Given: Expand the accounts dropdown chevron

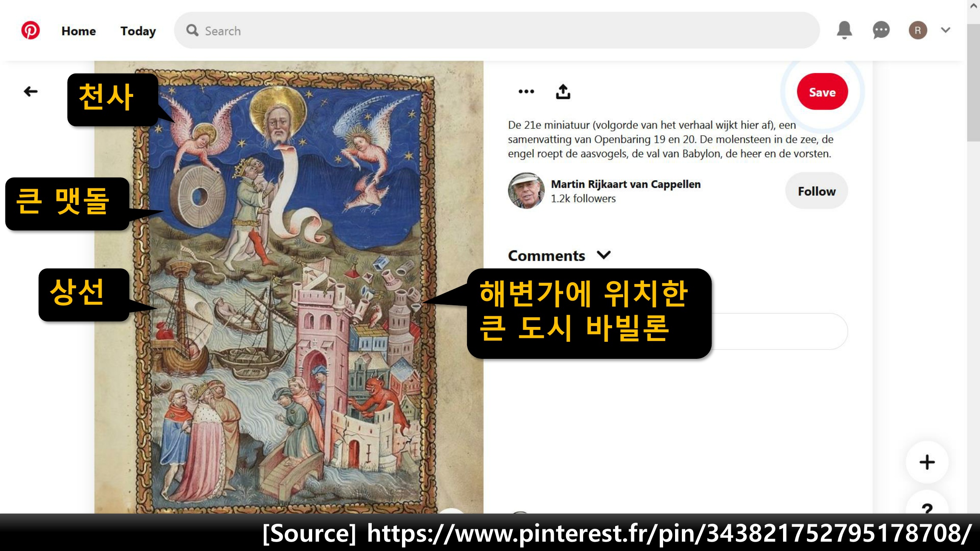Looking at the screenshot, I should point(946,30).
